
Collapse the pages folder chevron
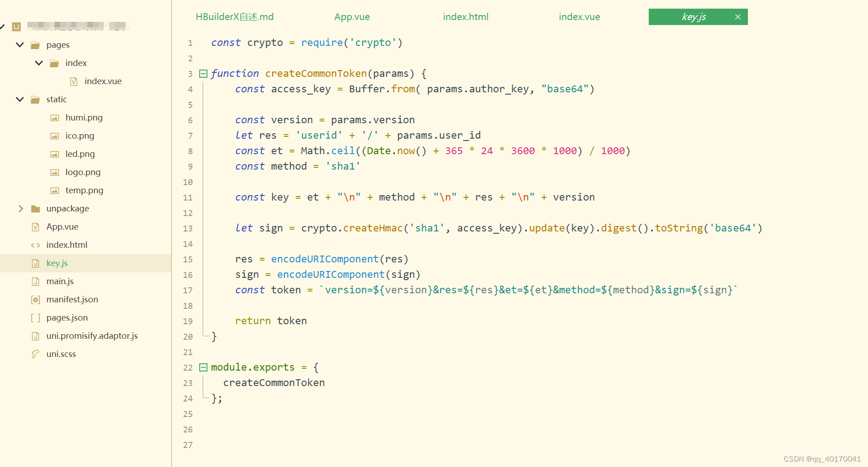click(x=20, y=45)
